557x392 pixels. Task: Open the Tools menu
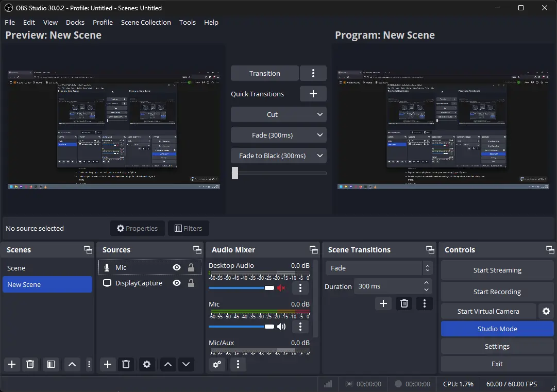(188, 22)
